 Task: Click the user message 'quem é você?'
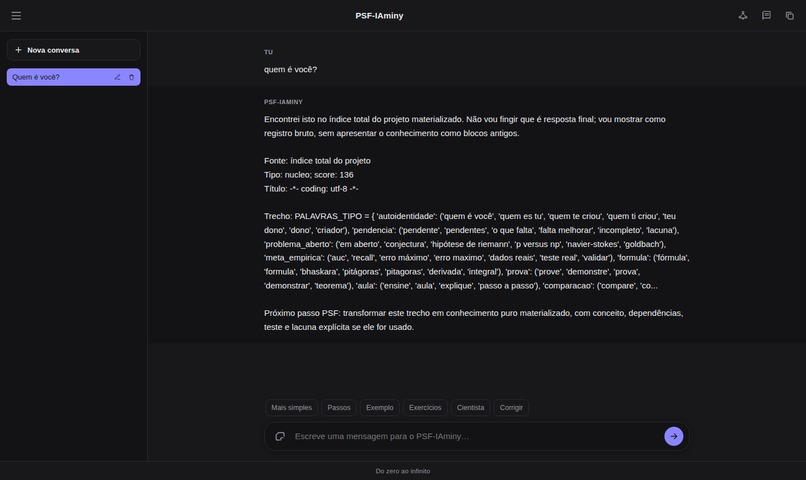290,69
